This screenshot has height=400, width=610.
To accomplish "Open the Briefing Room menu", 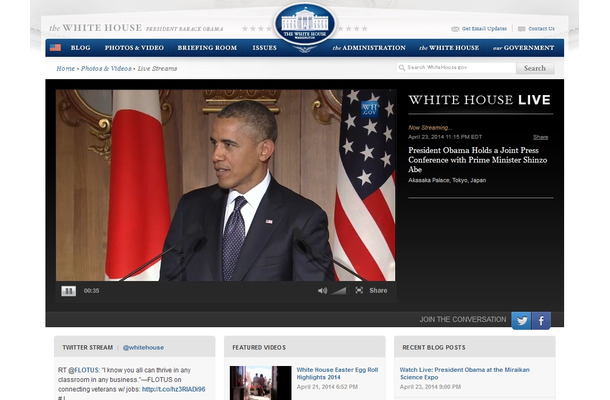I will coord(207,47).
